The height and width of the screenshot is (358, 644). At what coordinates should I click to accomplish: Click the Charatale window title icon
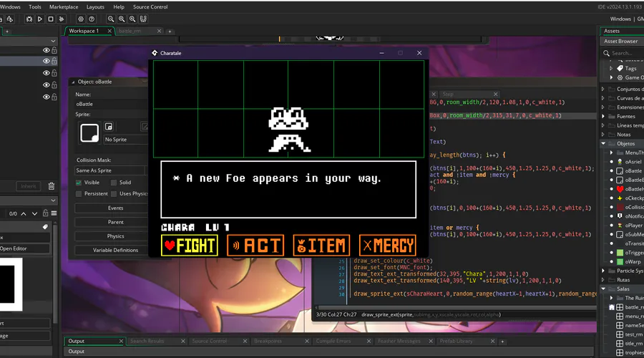coord(155,53)
